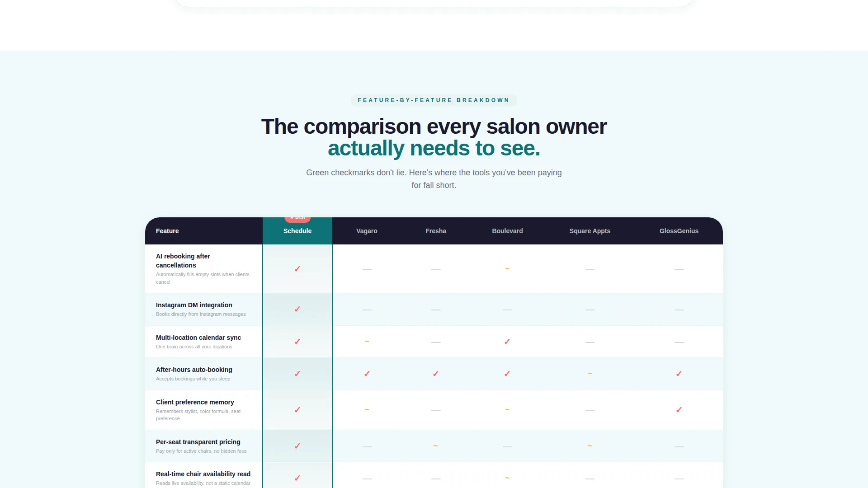This screenshot has width=868, height=488.
Task: Click Square Appts dash in AI rebooking row
Action: point(590,269)
